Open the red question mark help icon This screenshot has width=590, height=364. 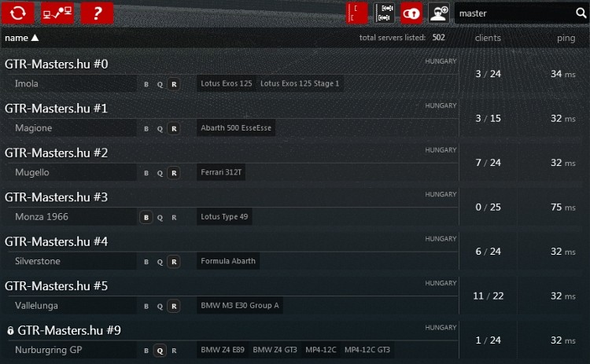point(97,13)
